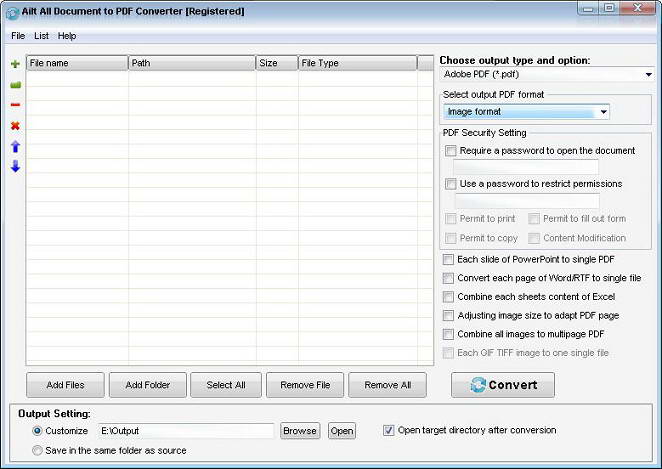This screenshot has height=469, width=662.
Task: Open the File menu
Action: 18,36
